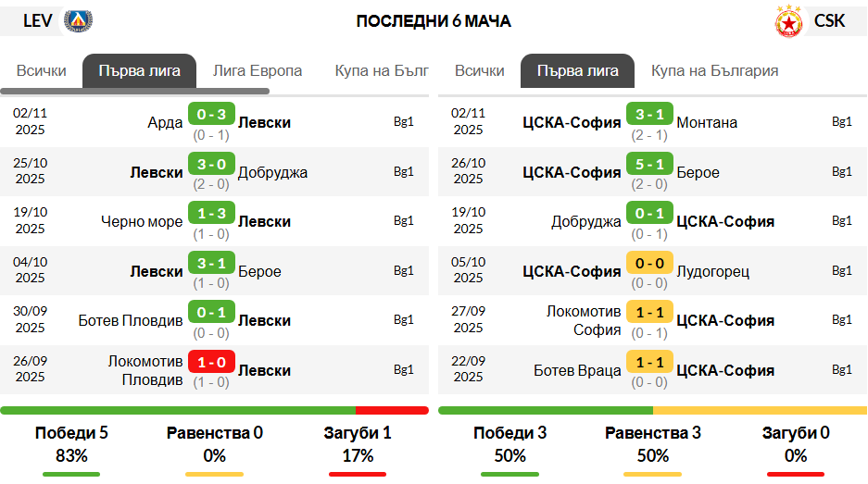
Task: Click the CSKA red star crest icon
Action: point(789,21)
